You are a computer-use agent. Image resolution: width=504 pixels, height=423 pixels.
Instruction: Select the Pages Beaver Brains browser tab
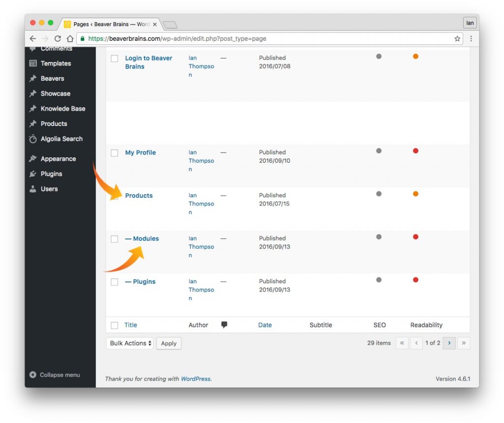click(111, 24)
